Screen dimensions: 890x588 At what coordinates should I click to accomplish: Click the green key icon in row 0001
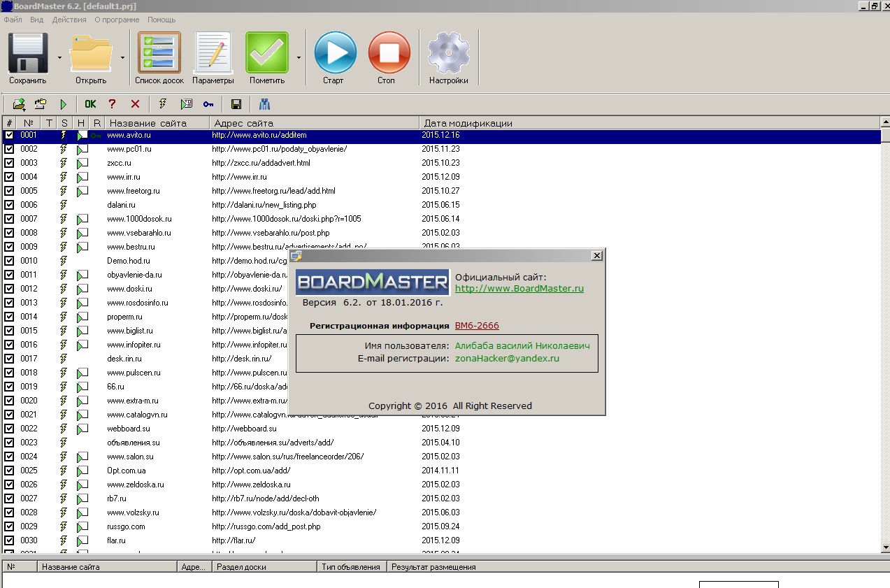tap(96, 135)
